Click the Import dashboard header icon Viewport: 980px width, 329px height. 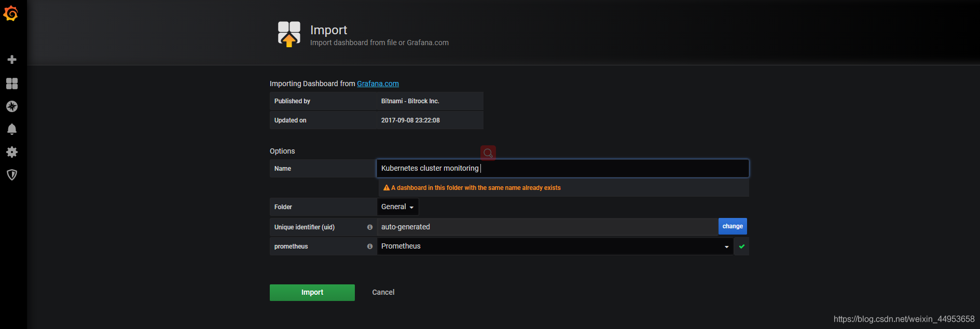(289, 34)
